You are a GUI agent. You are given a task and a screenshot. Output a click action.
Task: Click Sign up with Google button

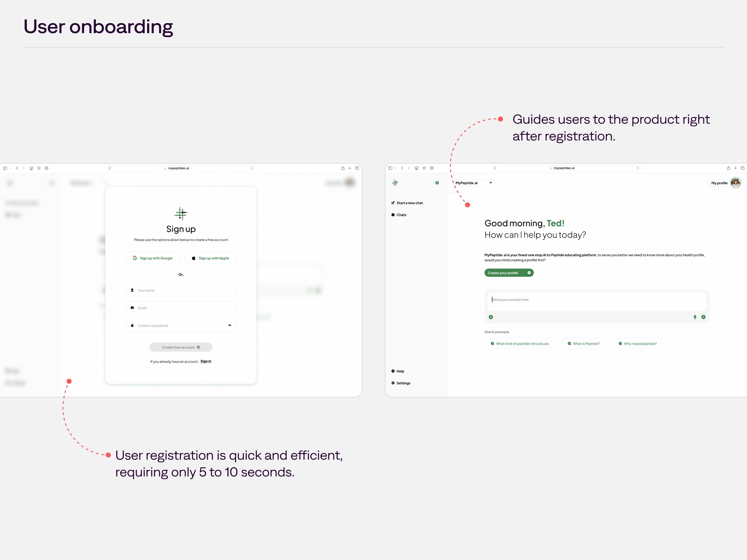pos(153,258)
